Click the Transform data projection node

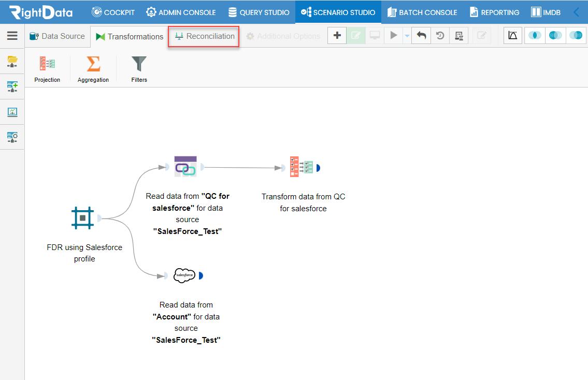[x=302, y=167]
